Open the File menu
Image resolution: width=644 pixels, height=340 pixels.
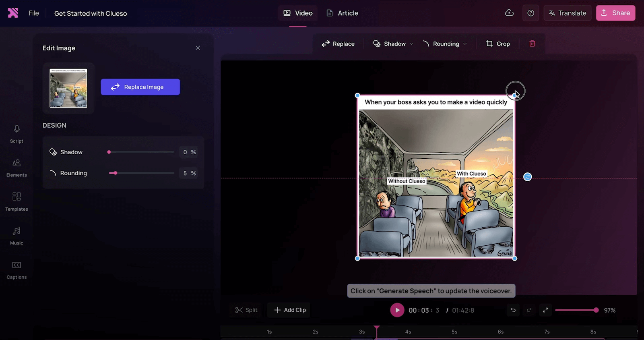pos(34,13)
